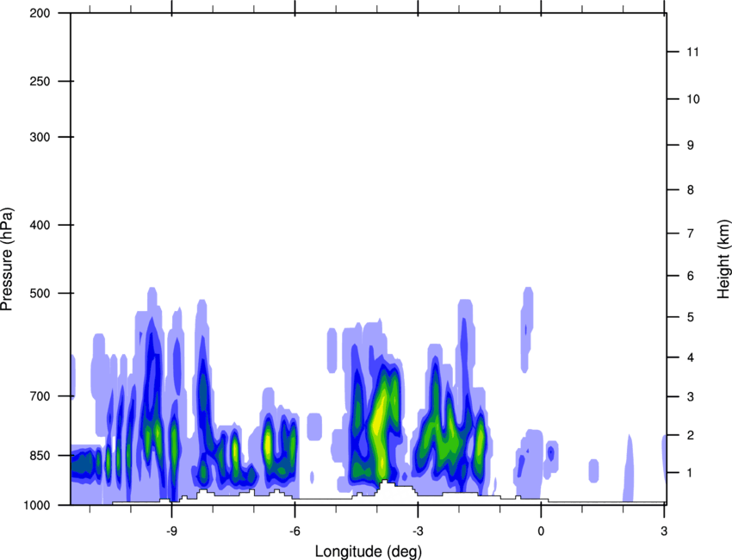Select the 500 pressure tick label

(40, 293)
